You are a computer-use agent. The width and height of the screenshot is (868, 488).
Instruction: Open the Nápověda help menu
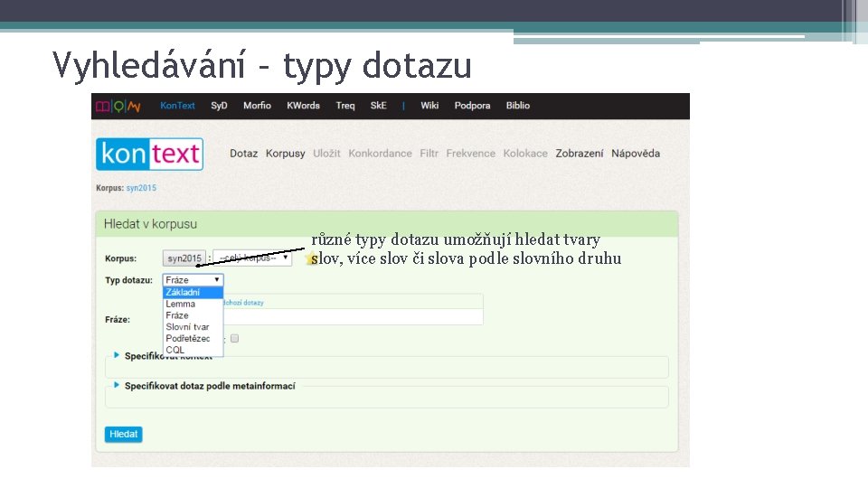point(636,154)
